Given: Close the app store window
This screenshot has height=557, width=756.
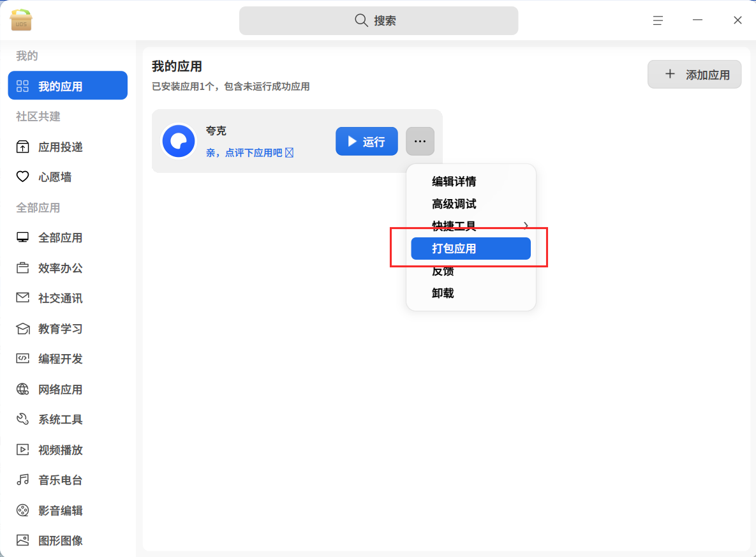Looking at the screenshot, I should [x=737, y=20].
